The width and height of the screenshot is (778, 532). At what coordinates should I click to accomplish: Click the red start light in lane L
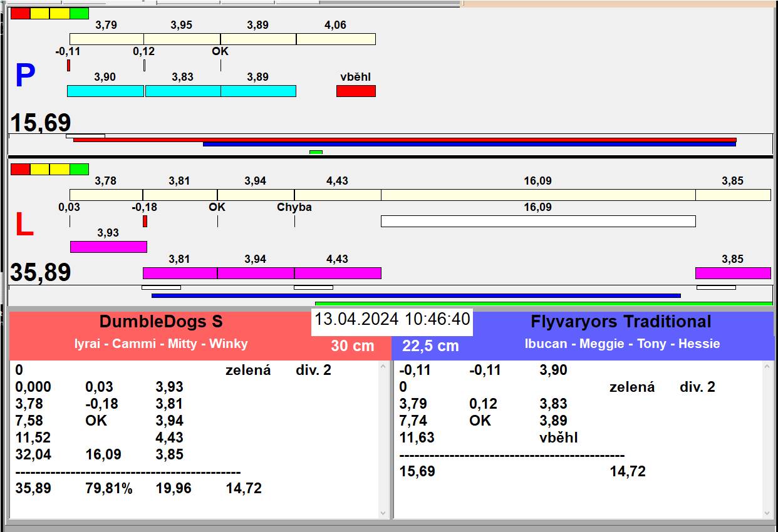(20, 169)
